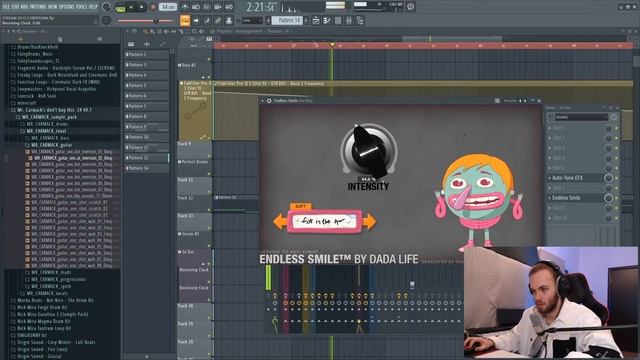Click the handle of the horizontal toolbar slider
This screenshot has height=360, width=640.
[x=156, y=20]
